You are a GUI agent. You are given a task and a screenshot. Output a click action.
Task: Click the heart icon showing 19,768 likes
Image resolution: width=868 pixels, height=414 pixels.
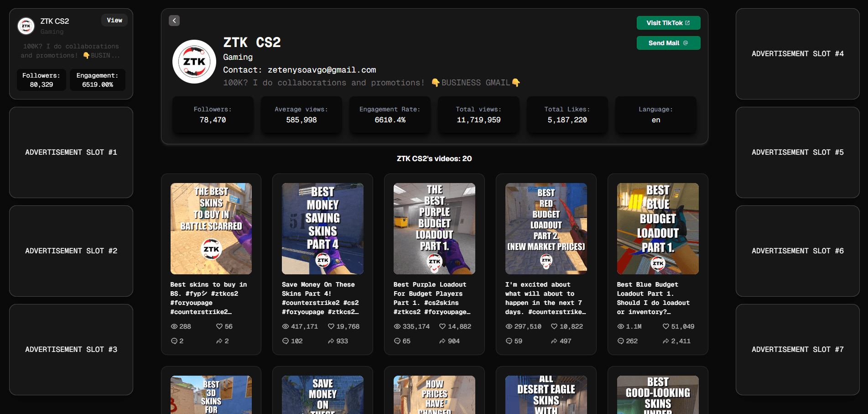pos(330,326)
